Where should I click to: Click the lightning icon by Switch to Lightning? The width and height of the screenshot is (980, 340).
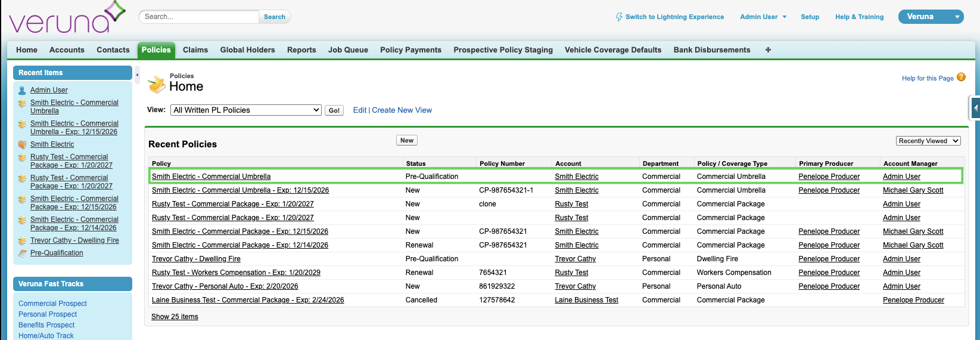coord(619,17)
